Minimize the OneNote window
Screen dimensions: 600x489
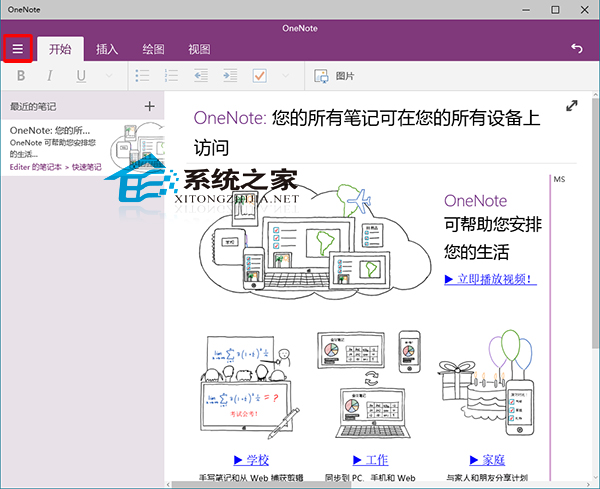527,10
